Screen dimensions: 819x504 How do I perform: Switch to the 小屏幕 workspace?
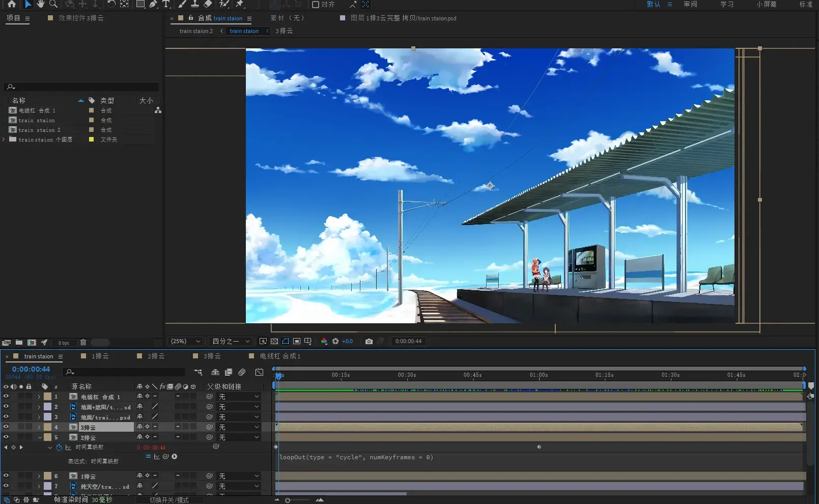click(x=766, y=4)
